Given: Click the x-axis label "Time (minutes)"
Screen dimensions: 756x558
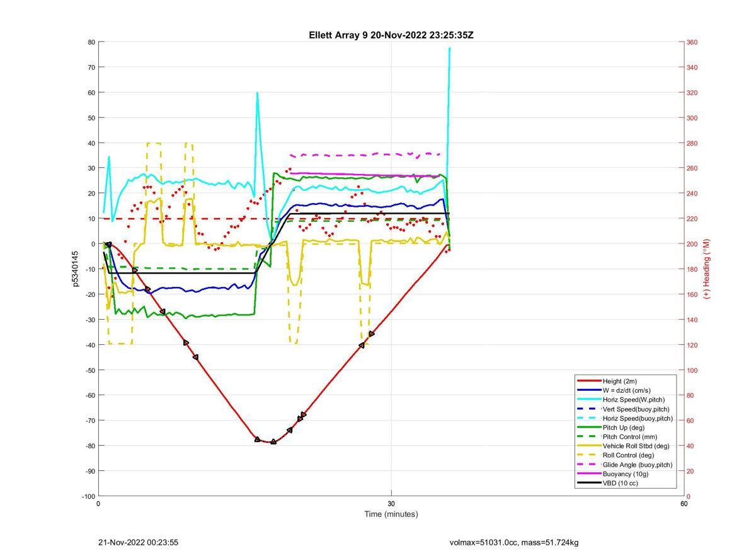Looking at the screenshot, I should tap(391, 514).
